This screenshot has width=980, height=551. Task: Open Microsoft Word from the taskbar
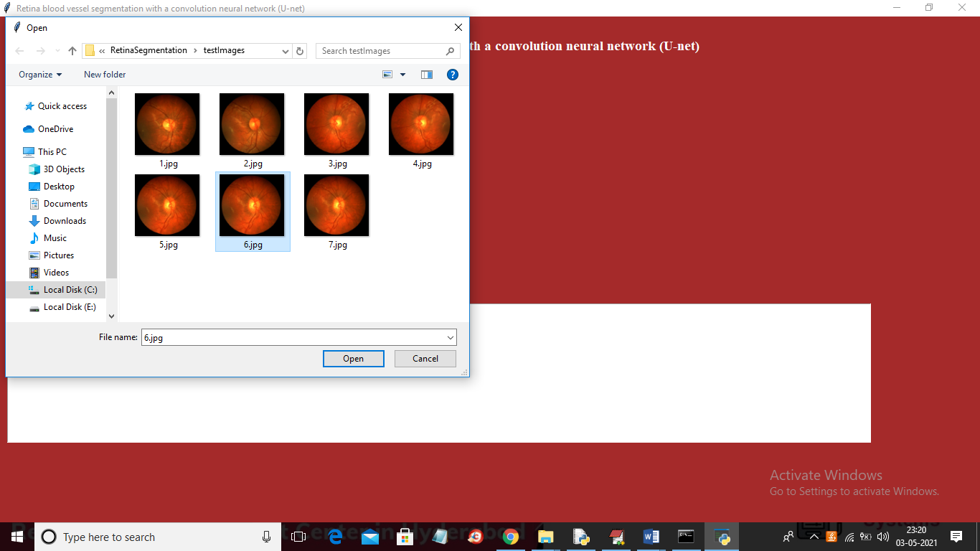point(651,537)
